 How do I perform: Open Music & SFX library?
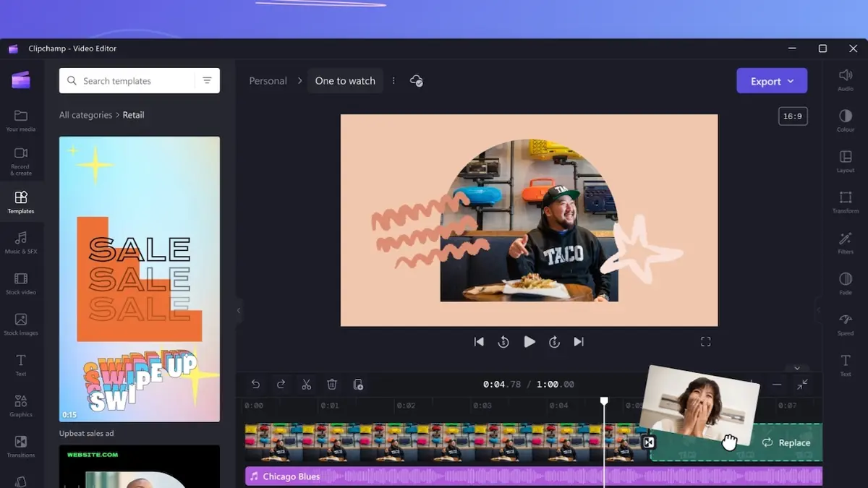click(21, 242)
